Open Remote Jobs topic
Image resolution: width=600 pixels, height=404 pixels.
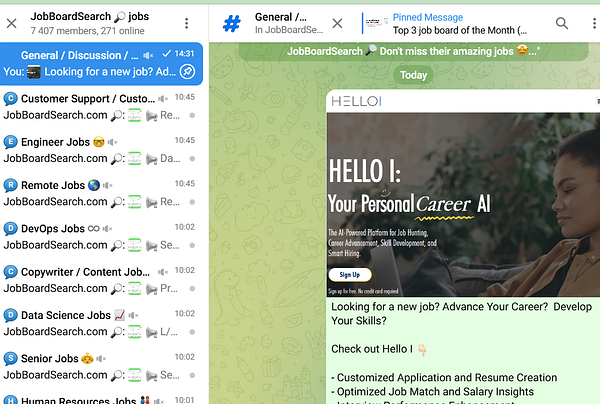point(101,193)
